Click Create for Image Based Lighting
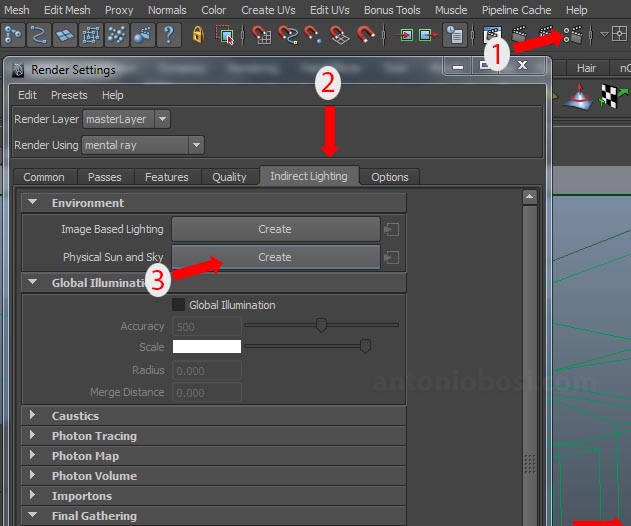This screenshot has width=631, height=526. tap(275, 229)
